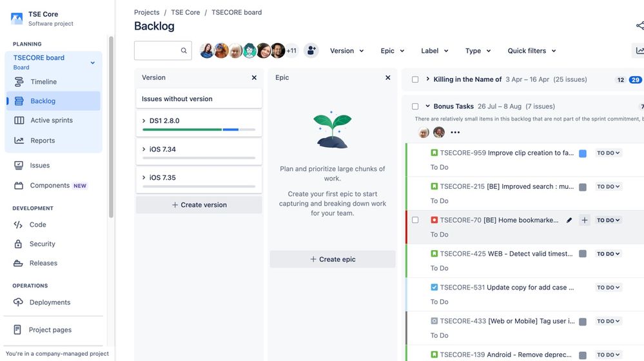
Task: Click the iOS 7.35 progress bar
Action: tap(199, 186)
